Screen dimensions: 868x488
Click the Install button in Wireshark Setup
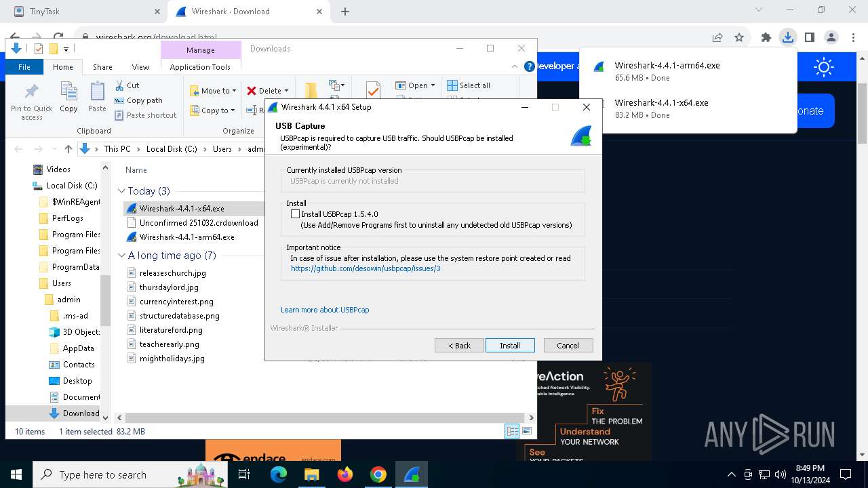[x=510, y=346]
